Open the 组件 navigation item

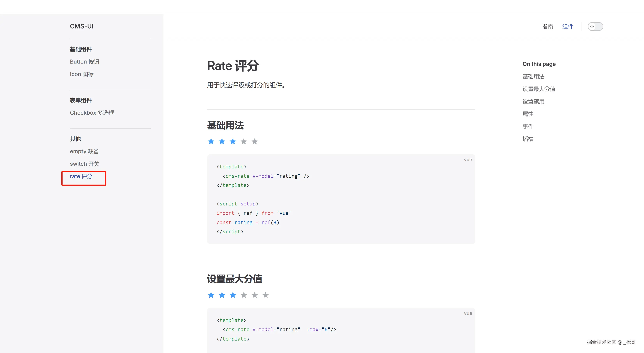pyautogui.click(x=567, y=27)
